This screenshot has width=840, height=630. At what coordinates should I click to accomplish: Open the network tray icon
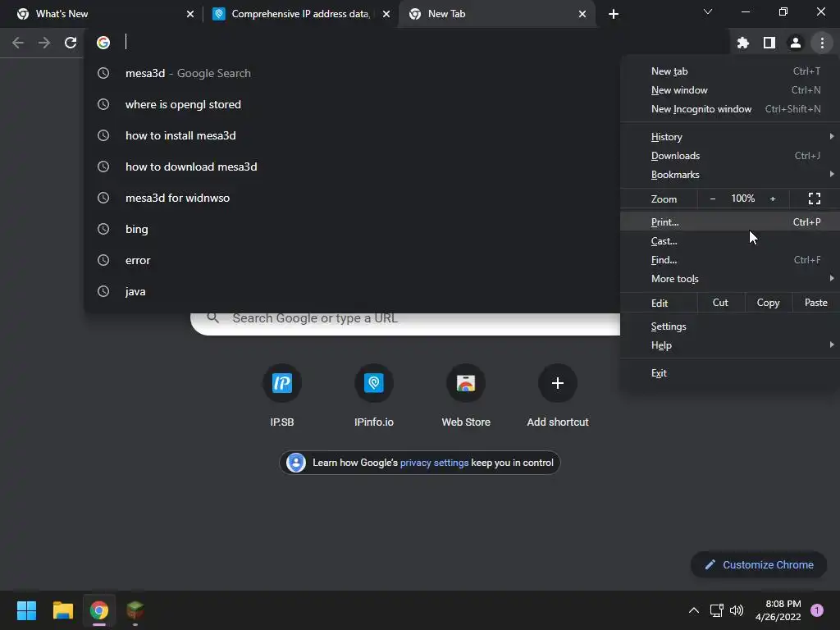tap(716, 610)
